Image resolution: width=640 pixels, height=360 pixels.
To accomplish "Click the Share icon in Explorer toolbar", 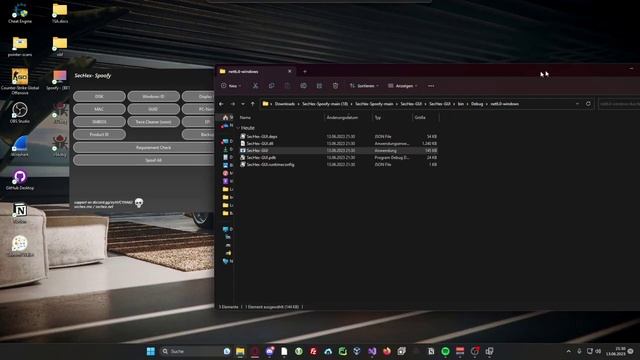I will [x=319, y=86].
